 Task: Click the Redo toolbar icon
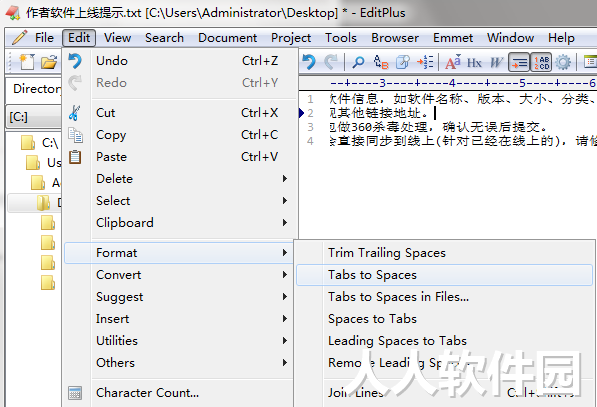tap(331, 62)
